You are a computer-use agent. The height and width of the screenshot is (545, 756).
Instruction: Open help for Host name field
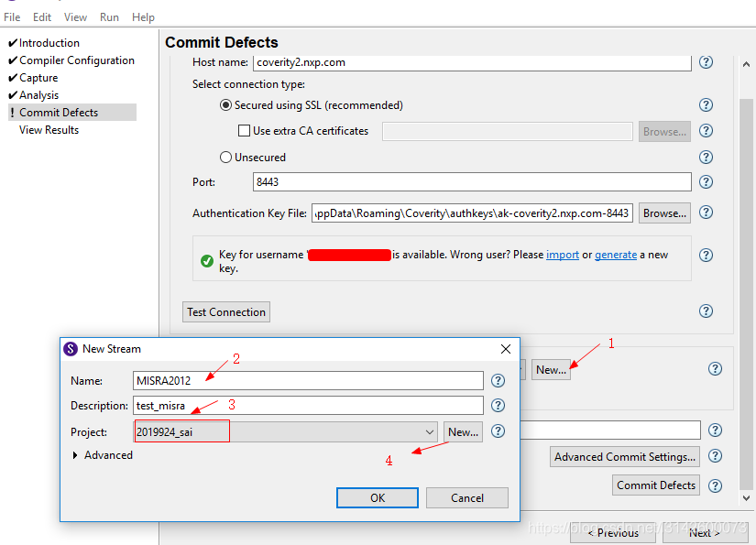tap(706, 62)
